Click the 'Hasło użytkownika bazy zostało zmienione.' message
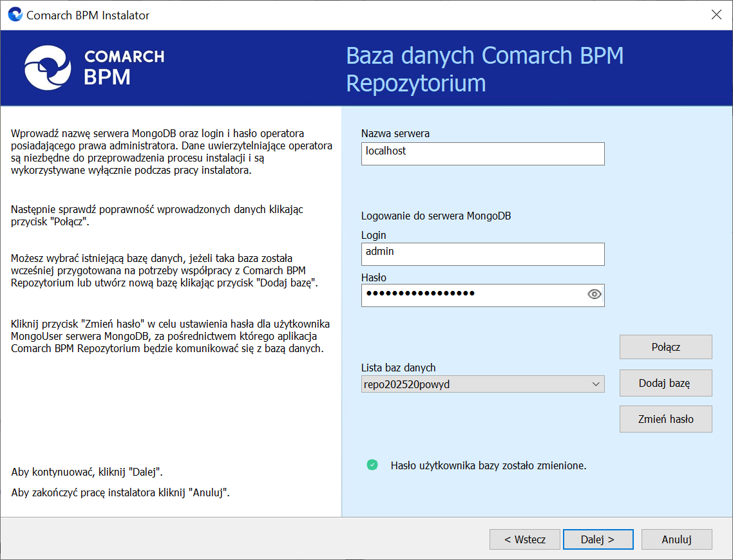Viewport: 733px width, 560px height. click(x=488, y=465)
